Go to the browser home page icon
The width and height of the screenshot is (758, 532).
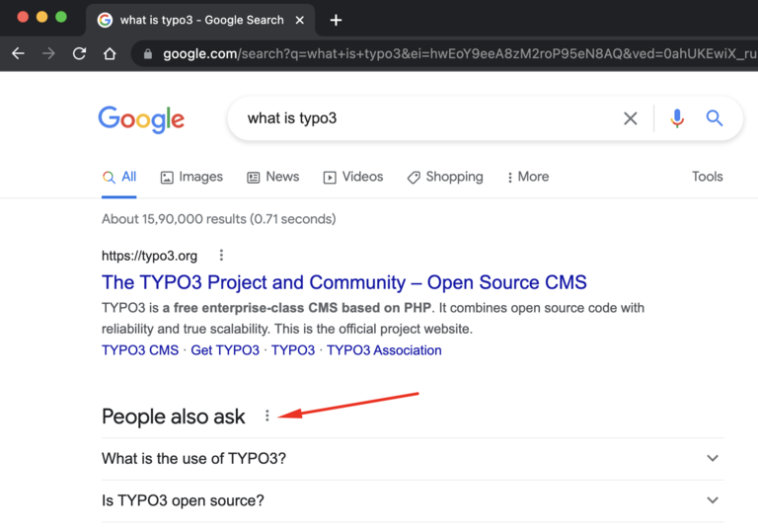pyautogui.click(x=110, y=53)
